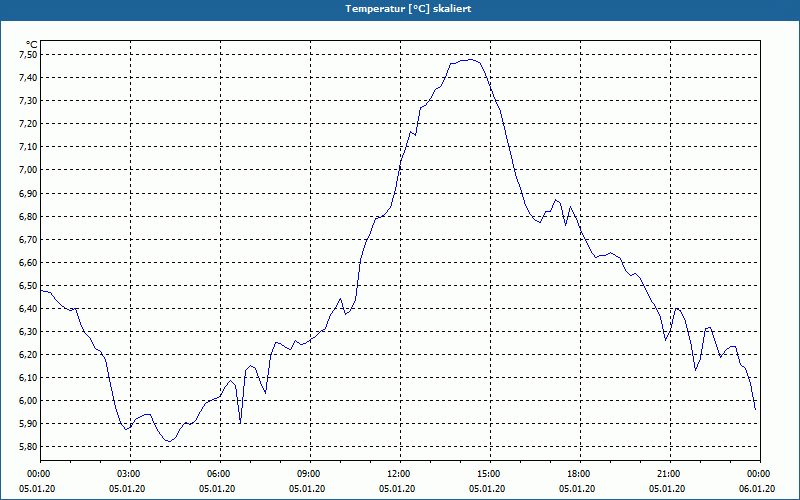This screenshot has height=500, width=800.
Task: Click the 09:00 time axis label
Action: [310, 474]
